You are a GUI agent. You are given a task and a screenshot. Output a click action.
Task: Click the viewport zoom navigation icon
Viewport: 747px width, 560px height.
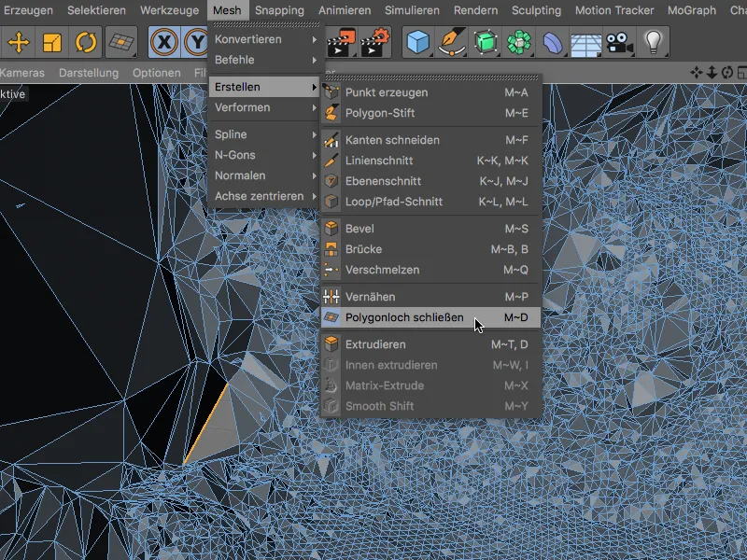point(712,73)
